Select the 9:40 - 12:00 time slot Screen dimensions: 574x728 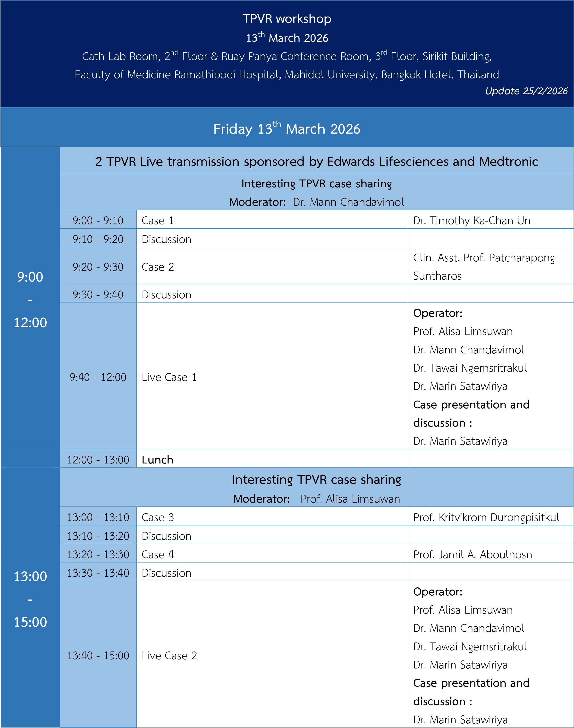pyautogui.click(x=98, y=377)
